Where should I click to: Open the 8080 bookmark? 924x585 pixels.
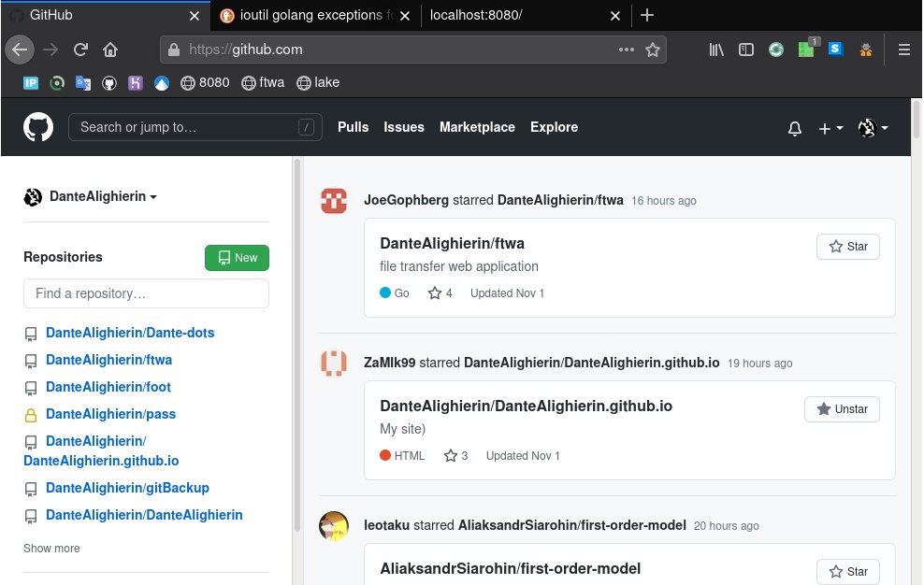click(x=205, y=82)
